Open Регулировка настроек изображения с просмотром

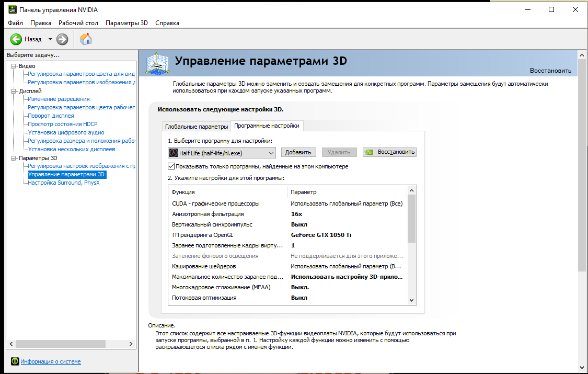click(82, 166)
